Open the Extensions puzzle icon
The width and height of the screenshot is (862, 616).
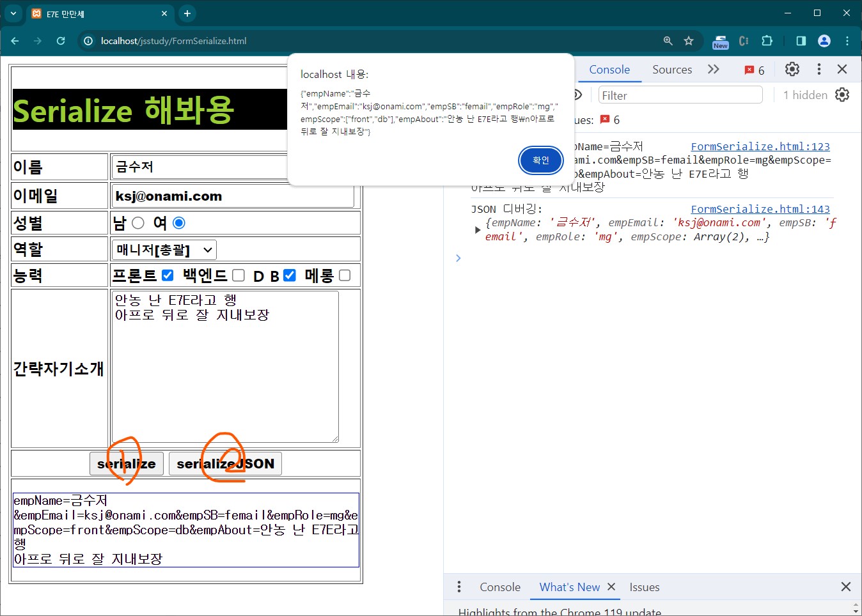767,41
